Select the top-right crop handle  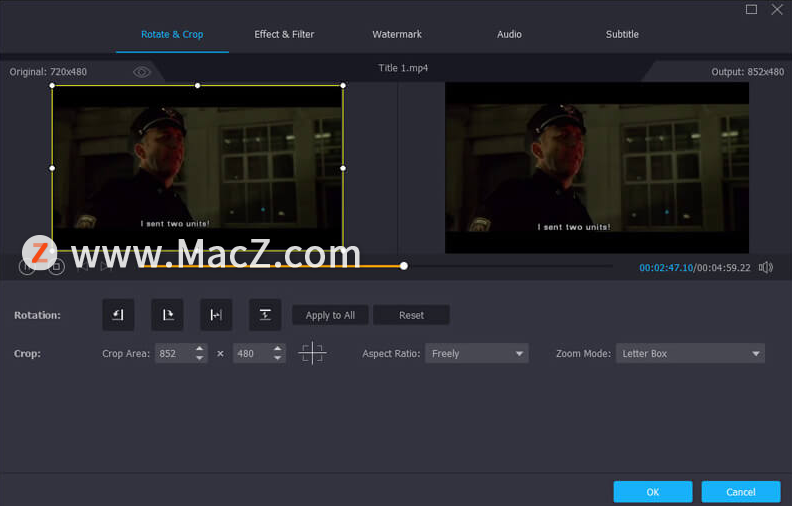pos(343,85)
